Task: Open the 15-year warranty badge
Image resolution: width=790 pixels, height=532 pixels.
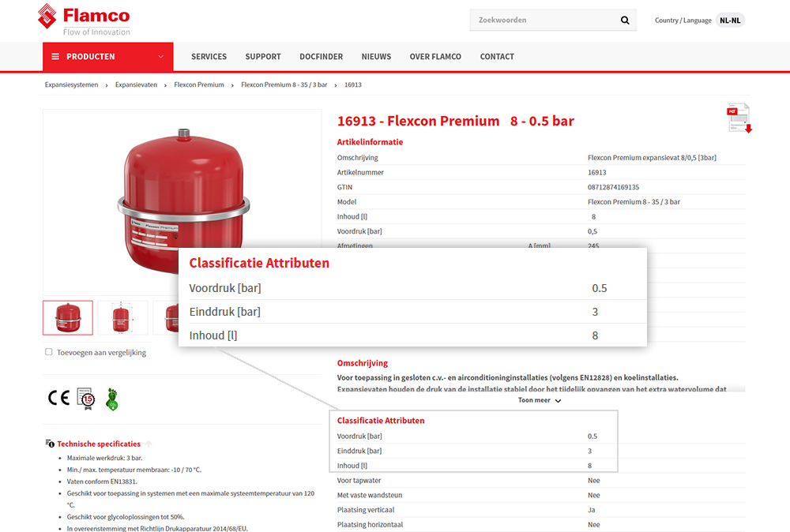Action: [85, 398]
